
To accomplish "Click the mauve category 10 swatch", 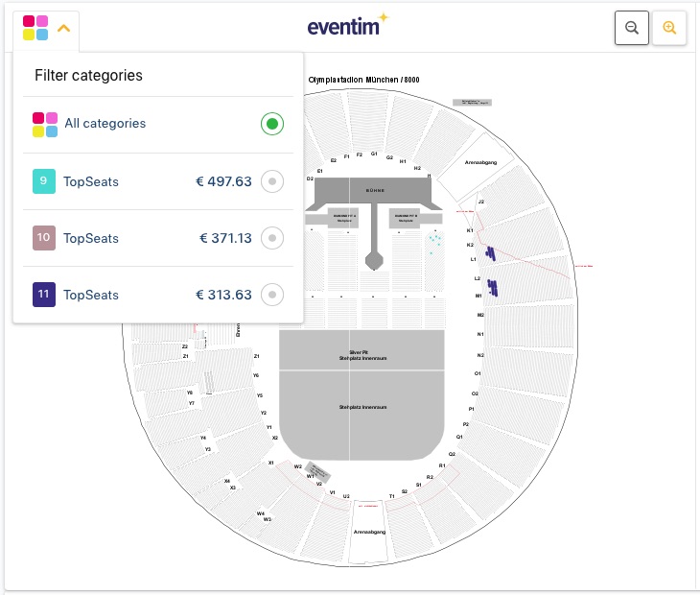I will pyautogui.click(x=44, y=238).
